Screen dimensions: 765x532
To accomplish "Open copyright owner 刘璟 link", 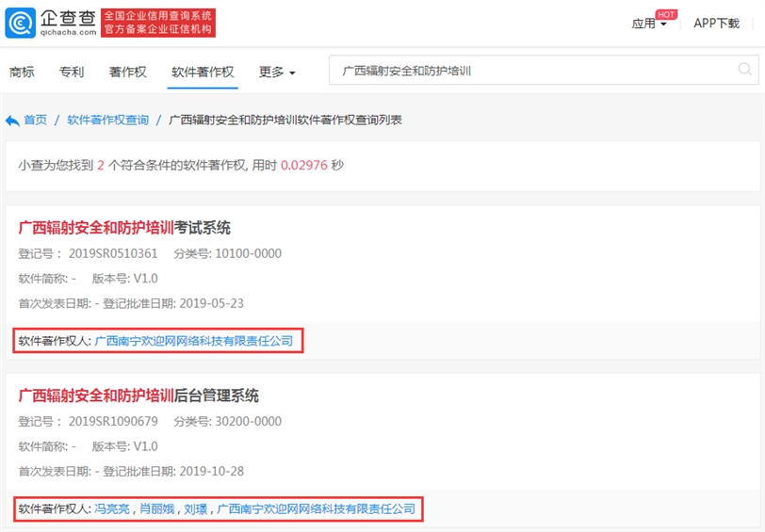I will click(x=196, y=509).
